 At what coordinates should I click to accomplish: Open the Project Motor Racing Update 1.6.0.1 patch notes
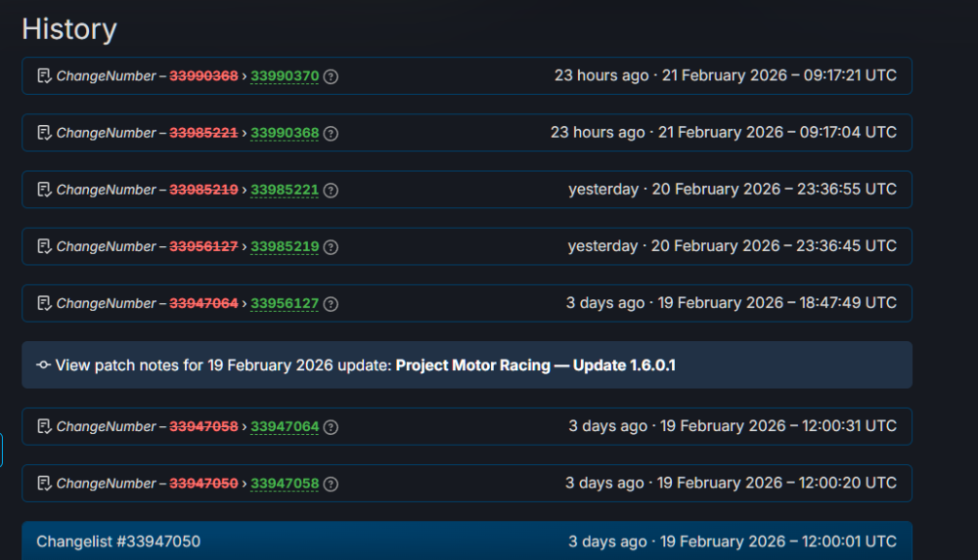tap(535, 366)
